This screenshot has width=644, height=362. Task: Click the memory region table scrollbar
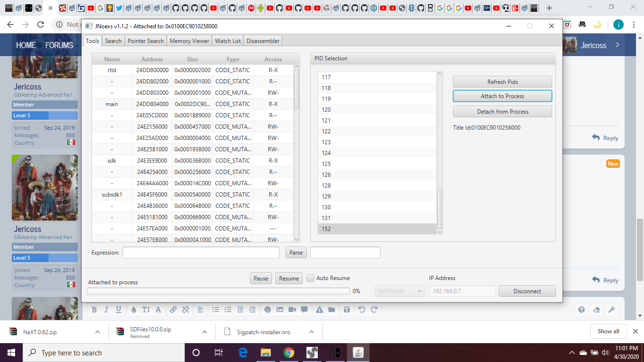point(297,90)
